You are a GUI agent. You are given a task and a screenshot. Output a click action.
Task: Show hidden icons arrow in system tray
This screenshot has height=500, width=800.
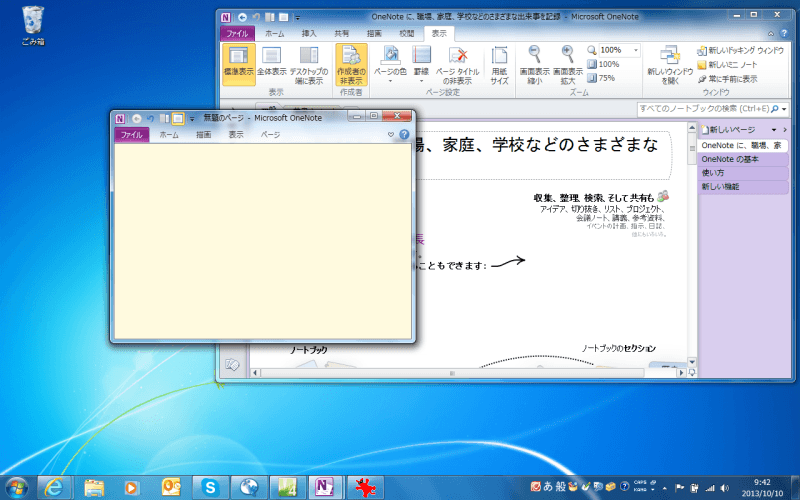point(664,488)
